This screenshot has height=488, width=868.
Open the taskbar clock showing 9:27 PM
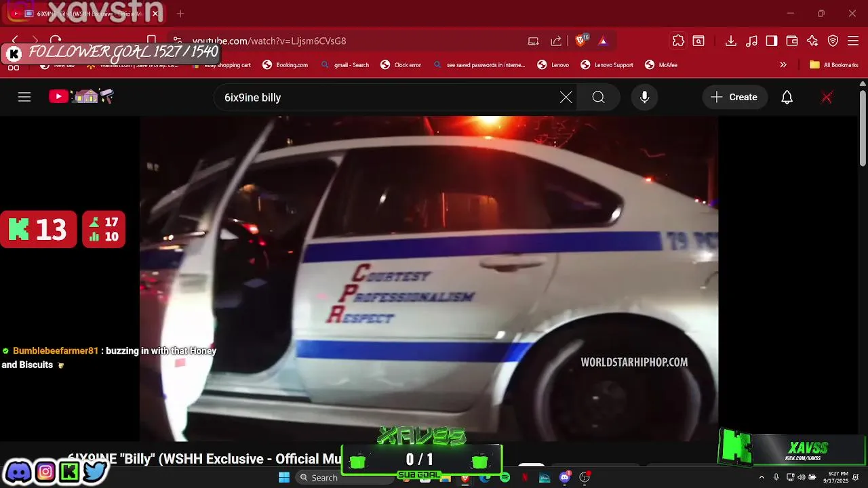click(x=837, y=477)
